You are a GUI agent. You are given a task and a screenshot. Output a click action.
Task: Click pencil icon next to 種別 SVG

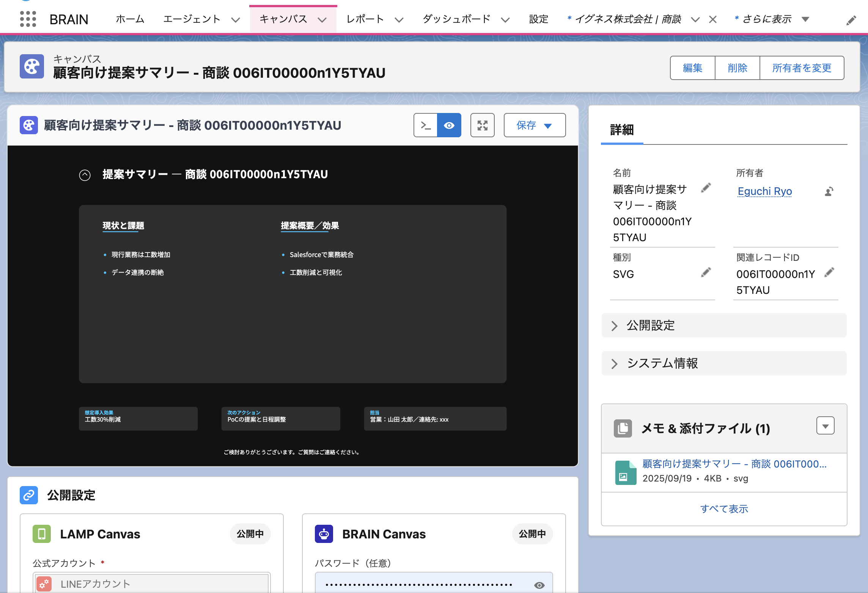(x=706, y=272)
